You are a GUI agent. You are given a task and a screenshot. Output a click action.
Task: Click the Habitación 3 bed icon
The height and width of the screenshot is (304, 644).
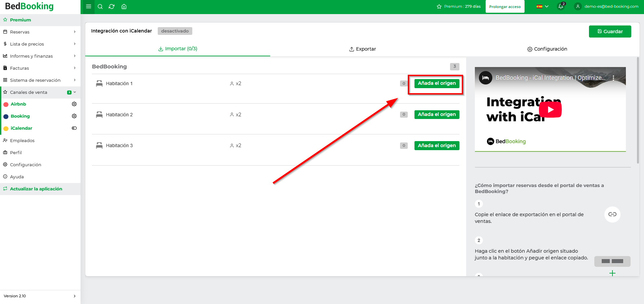[x=99, y=145]
